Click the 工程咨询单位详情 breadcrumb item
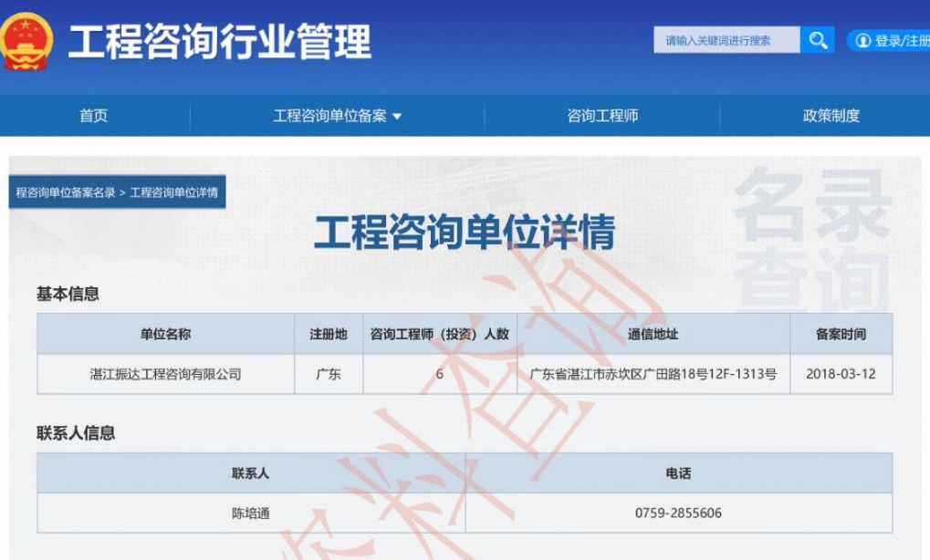The image size is (930, 560). pos(173,192)
